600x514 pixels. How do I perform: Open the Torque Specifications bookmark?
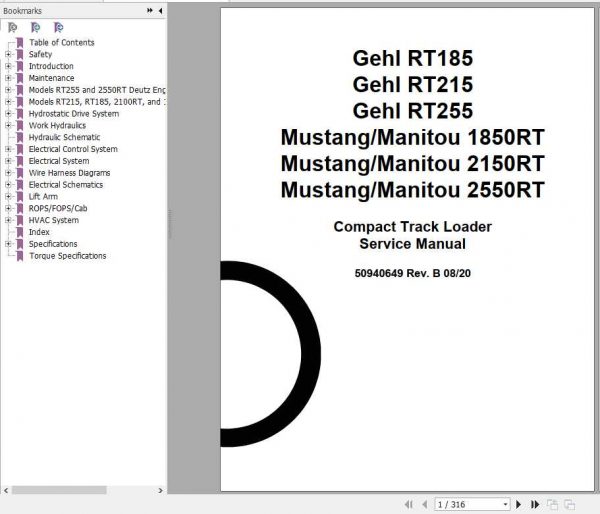(x=68, y=256)
